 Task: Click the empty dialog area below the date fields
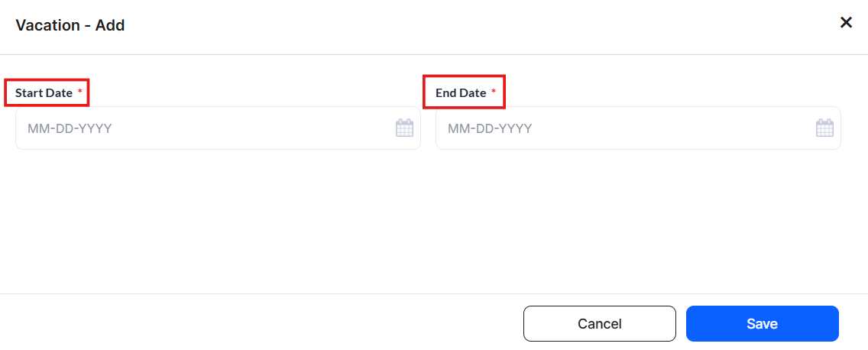[434, 222]
